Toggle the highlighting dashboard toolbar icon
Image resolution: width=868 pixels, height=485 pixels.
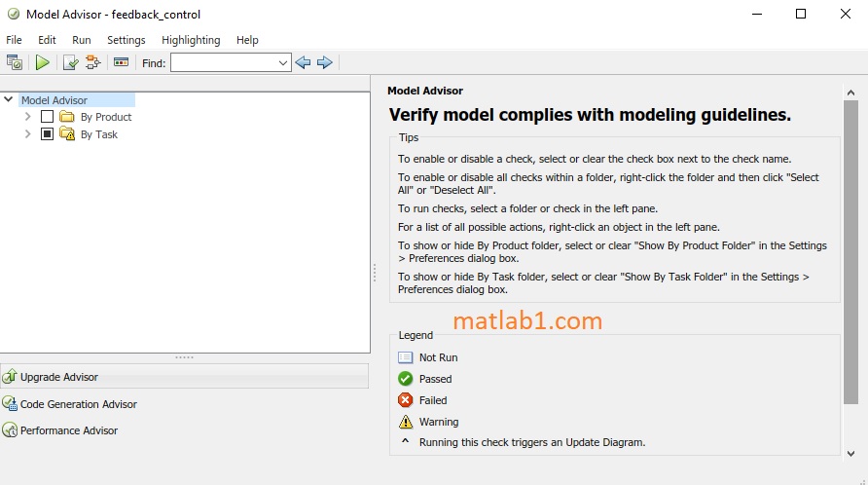click(121, 62)
